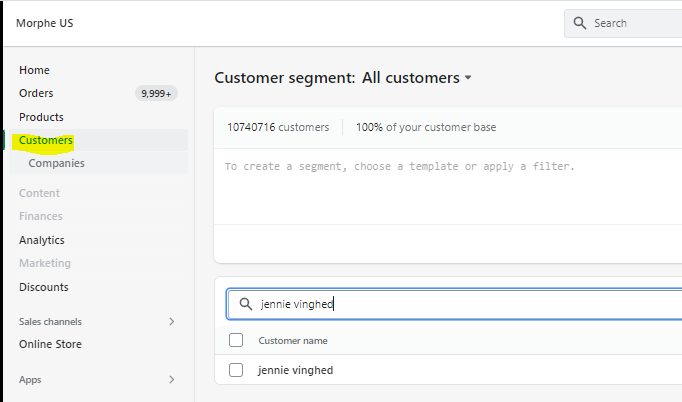Expand the Sales channels section
The width and height of the screenshot is (682, 402).
tap(171, 321)
